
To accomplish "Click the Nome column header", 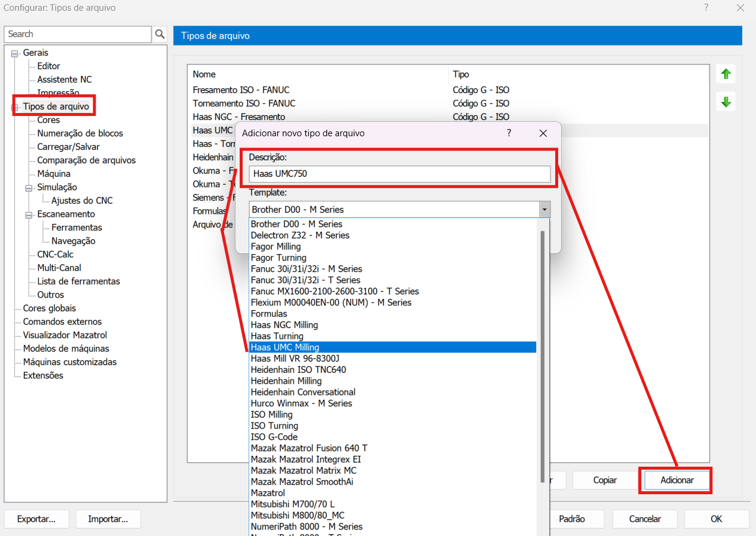I will pyautogui.click(x=318, y=75).
